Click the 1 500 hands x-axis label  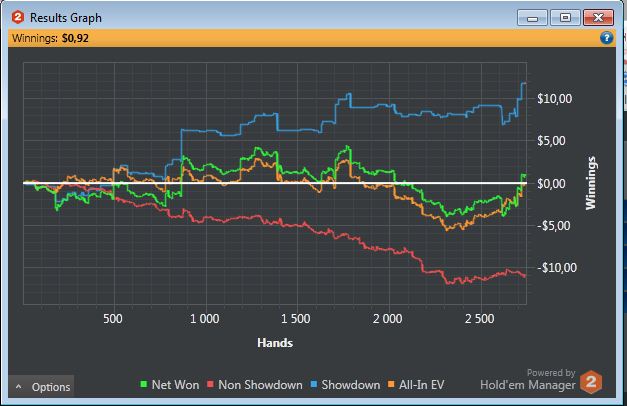pyautogui.click(x=296, y=319)
